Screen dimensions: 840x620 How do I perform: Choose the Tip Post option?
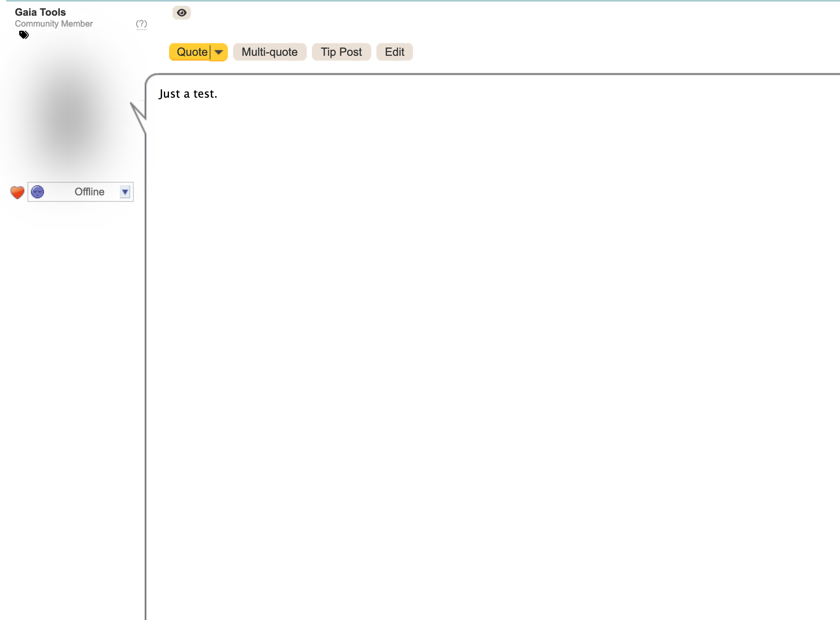(341, 52)
